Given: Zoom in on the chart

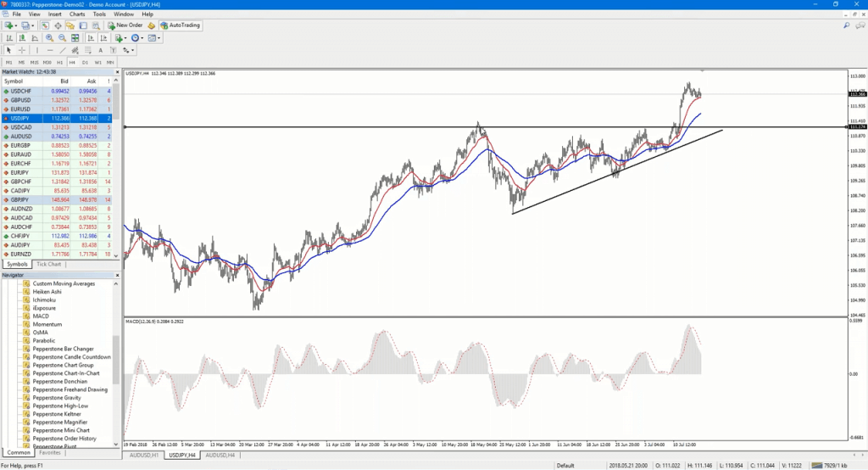Looking at the screenshot, I should [x=49, y=37].
